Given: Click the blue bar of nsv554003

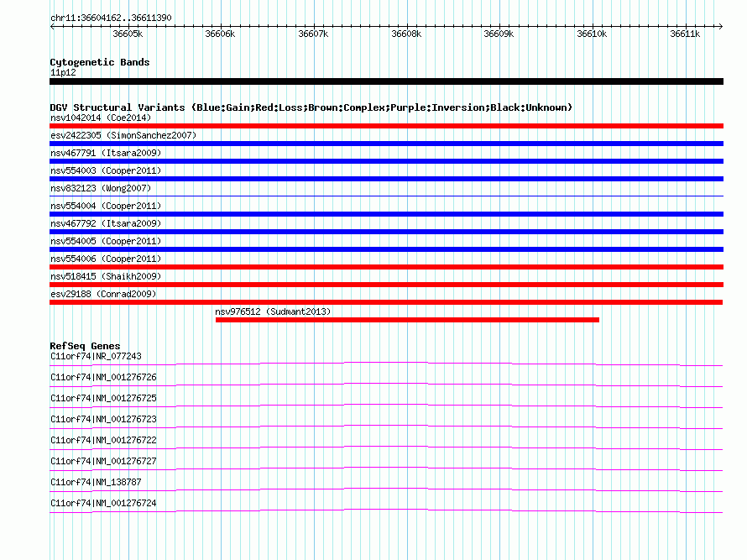Looking at the screenshot, I should pyautogui.click(x=386, y=179).
